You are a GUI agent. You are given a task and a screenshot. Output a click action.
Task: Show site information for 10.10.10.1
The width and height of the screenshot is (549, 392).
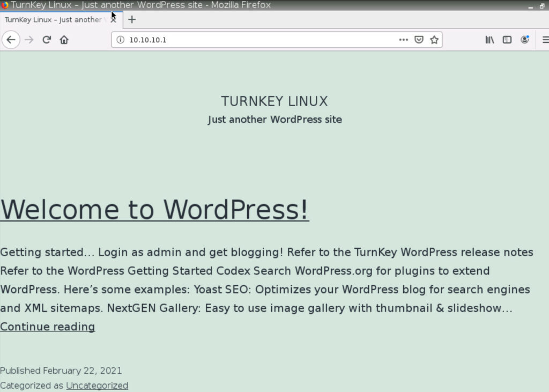click(x=121, y=40)
